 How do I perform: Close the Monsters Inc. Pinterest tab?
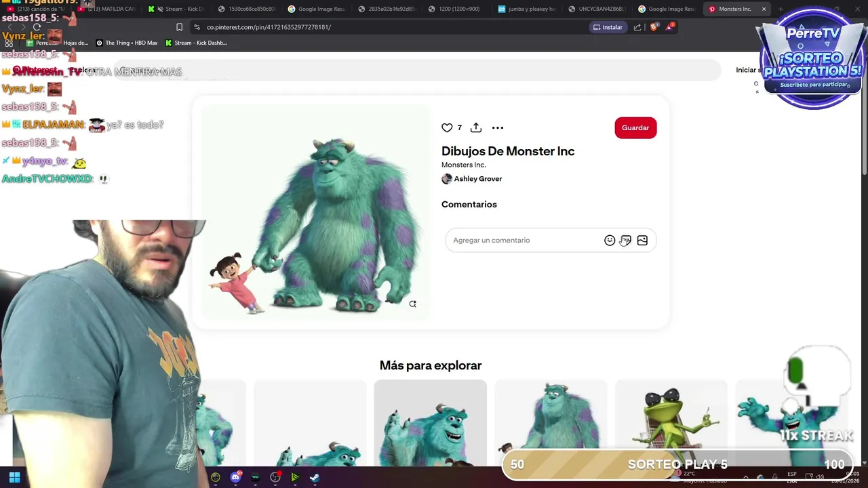tap(764, 9)
